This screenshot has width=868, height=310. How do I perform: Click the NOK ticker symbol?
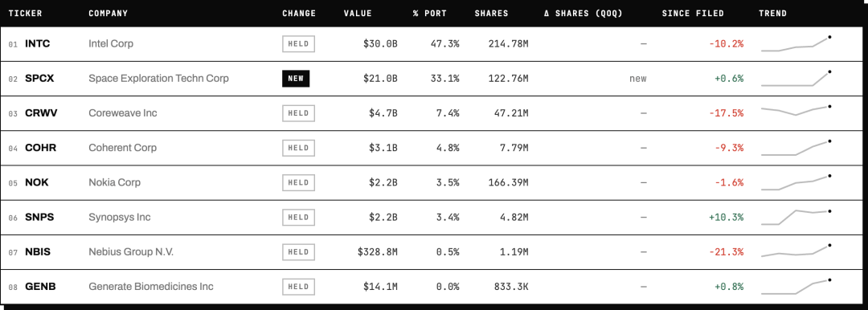click(x=36, y=182)
